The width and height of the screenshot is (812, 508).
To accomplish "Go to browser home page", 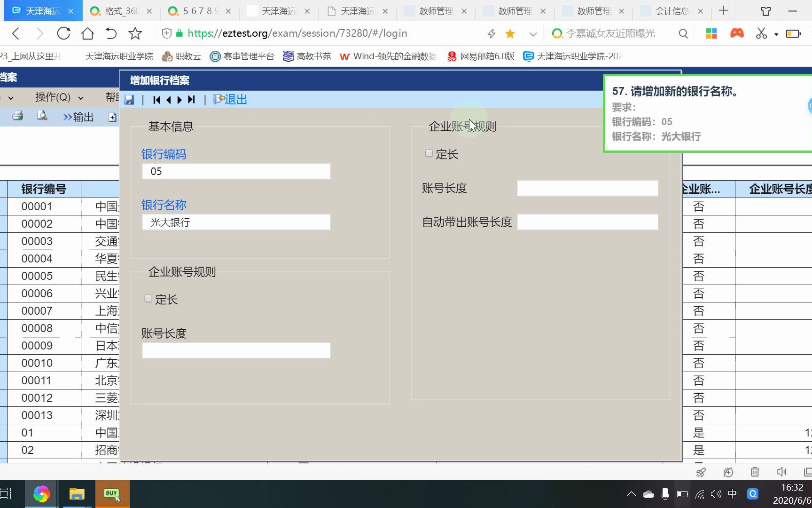I will point(87,33).
